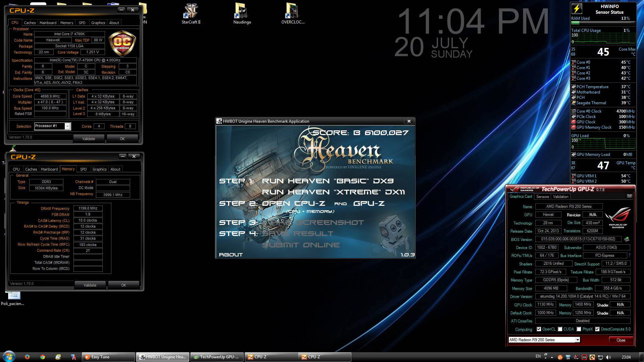Click the Core Speed 4698.9 MHz value
The height and width of the screenshot is (362, 644).
[x=50, y=96]
